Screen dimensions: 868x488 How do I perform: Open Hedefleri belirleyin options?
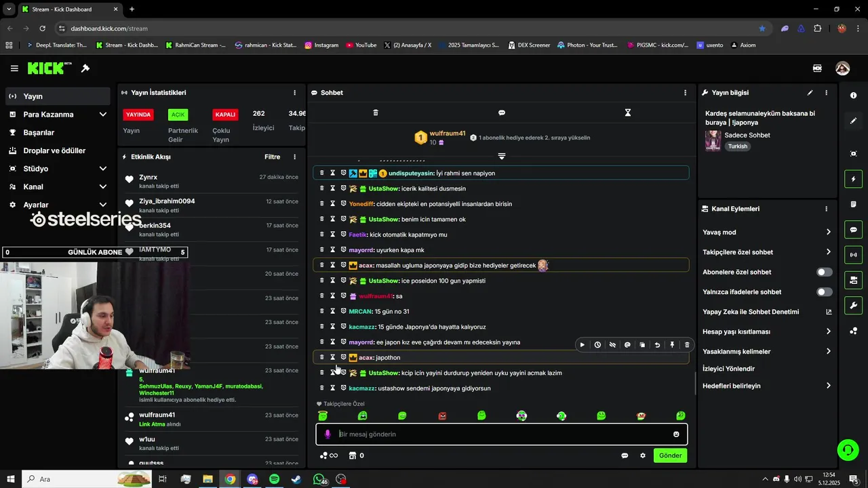(828, 386)
